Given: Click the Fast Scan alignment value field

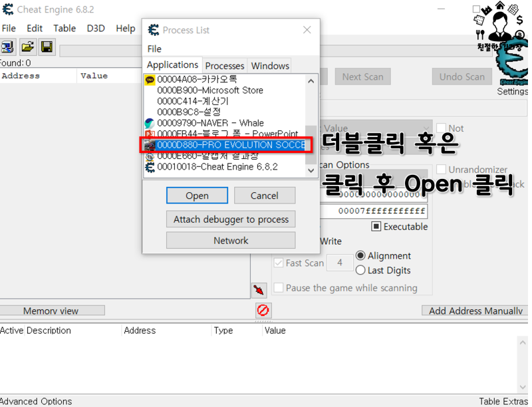Looking at the screenshot, I should pos(340,263).
